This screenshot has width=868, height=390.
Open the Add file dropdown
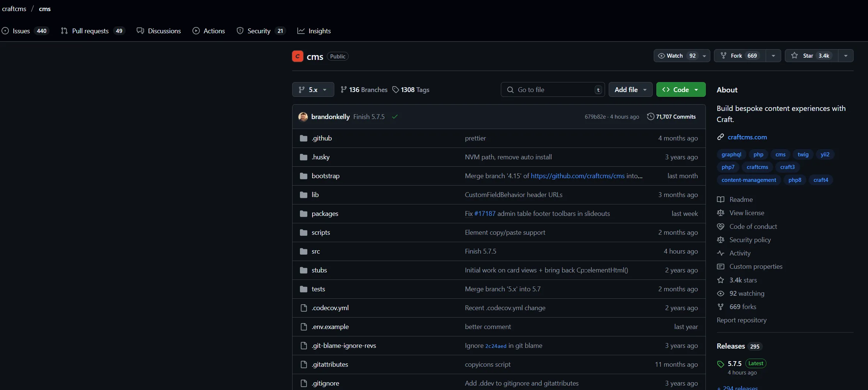[x=631, y=90]
